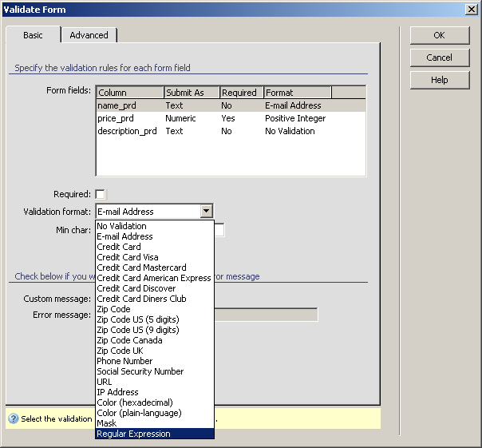482x448 pixels.
Task: Toggle the Required checkbox
Action: pyautogui.click(x=100, y=194)
